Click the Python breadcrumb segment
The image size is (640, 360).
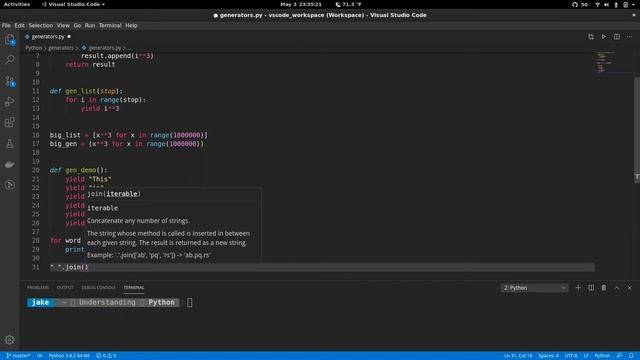[33, 48]
